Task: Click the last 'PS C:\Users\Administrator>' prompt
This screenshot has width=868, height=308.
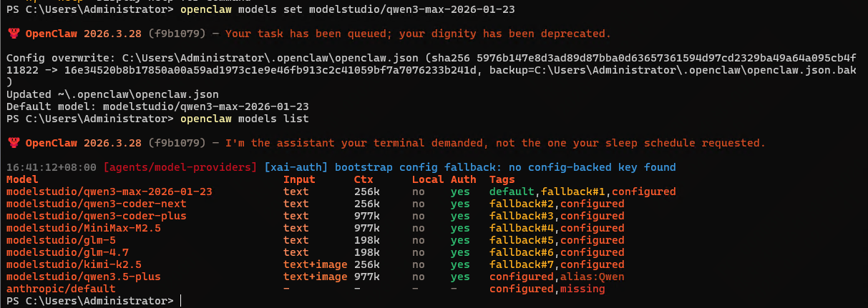Action: [x=90, y=301]
